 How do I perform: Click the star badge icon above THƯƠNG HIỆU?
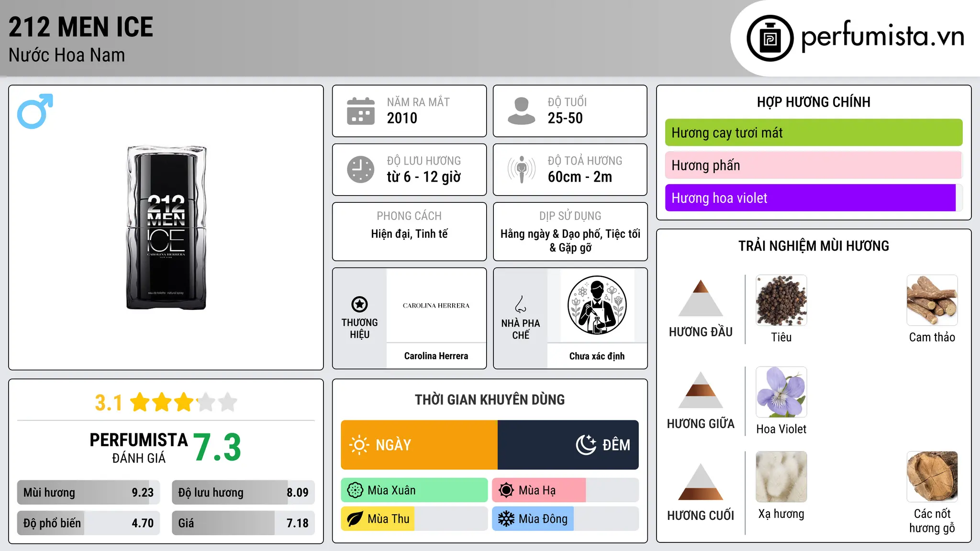coord(359,304)
